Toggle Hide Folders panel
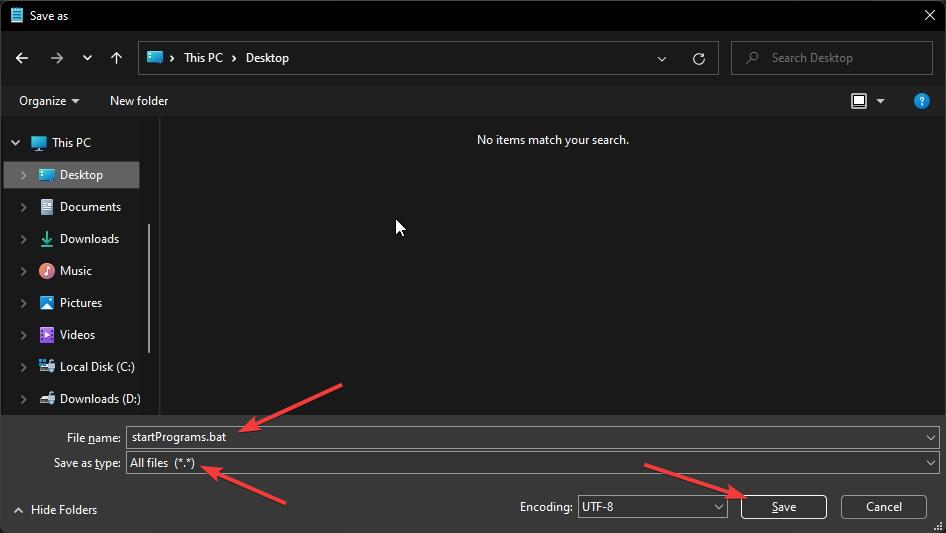The width and height of the screenshot is (946, 533). (58, 510)
